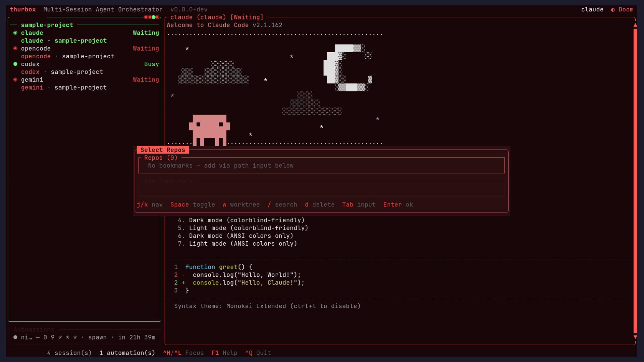Image resolution: width=644 pixels, height=362 pixels.
Task: Click scrollbar down arrow in claude pane
Action: [635, 337]
